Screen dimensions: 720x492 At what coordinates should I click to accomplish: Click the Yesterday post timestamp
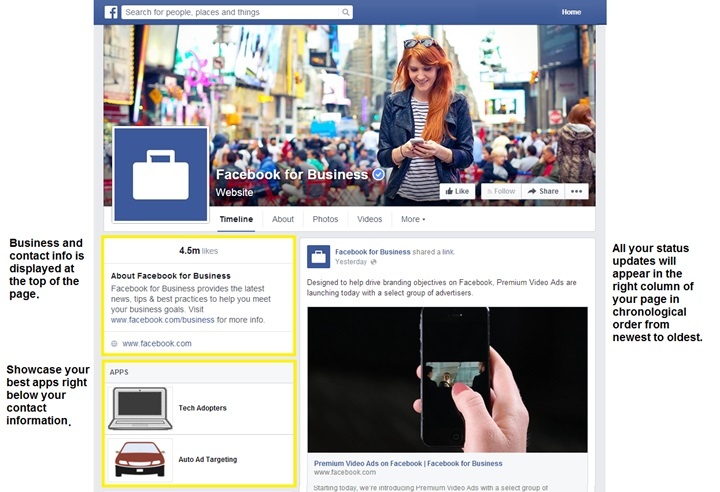351,262
